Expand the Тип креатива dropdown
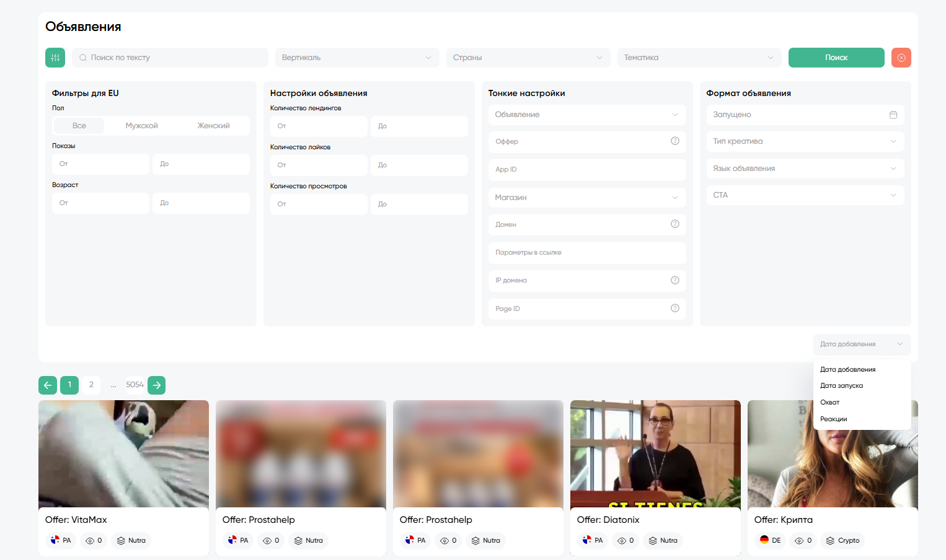946x560 pixels. [805, 141]
